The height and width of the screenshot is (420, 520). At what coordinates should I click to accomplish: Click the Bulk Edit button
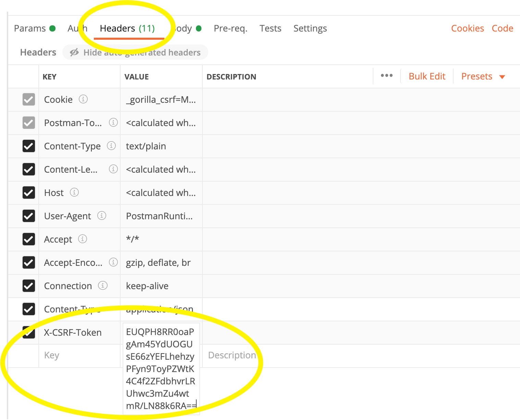click(x=427, y=76)
